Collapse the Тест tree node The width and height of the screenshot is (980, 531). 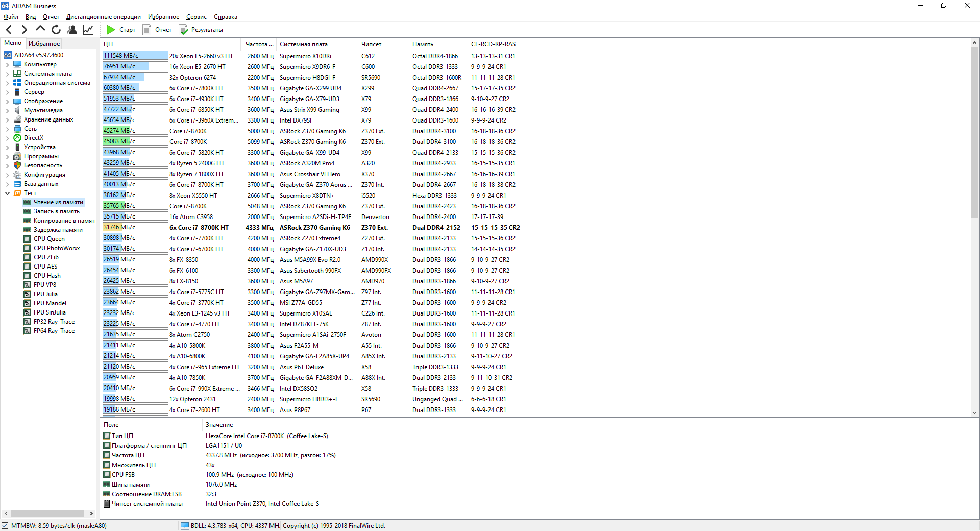click(7, 194)
